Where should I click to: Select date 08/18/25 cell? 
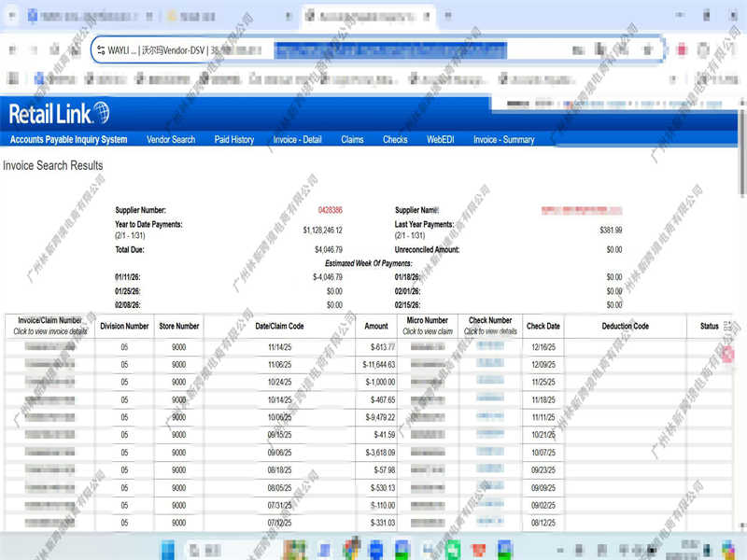(x=279, y=470)
